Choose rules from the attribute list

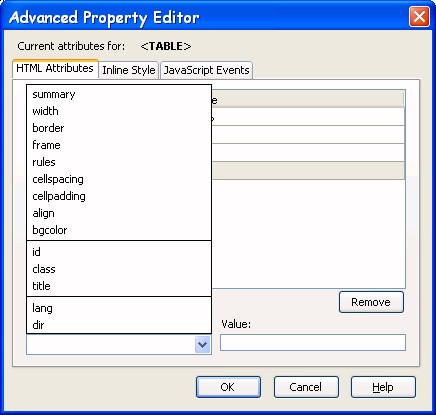[119, 162]
